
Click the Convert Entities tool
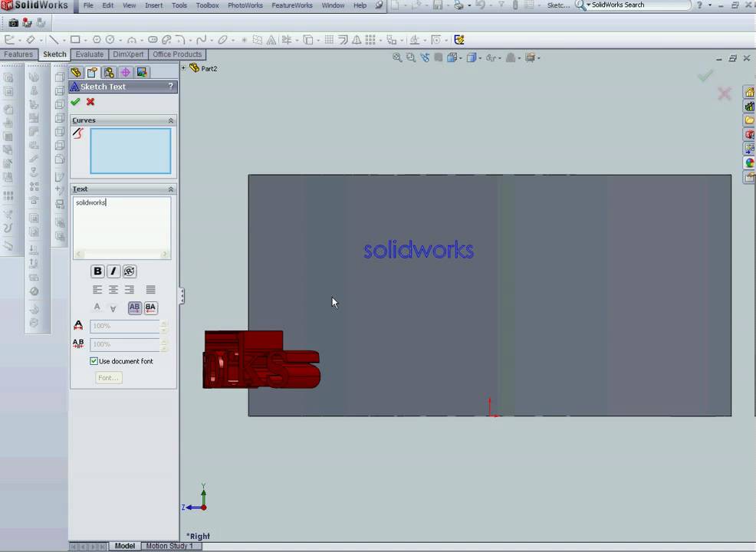(307, 40)
